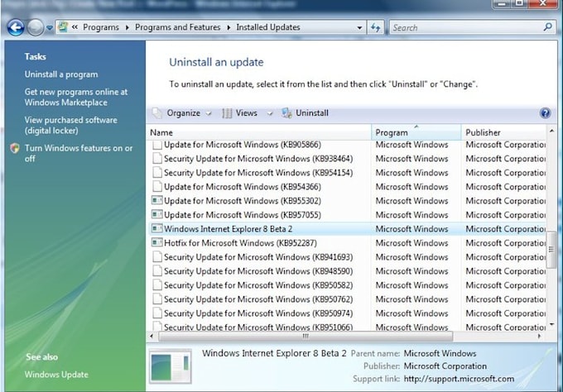Click icon of KB957055 update row

[x=157, y=214]
